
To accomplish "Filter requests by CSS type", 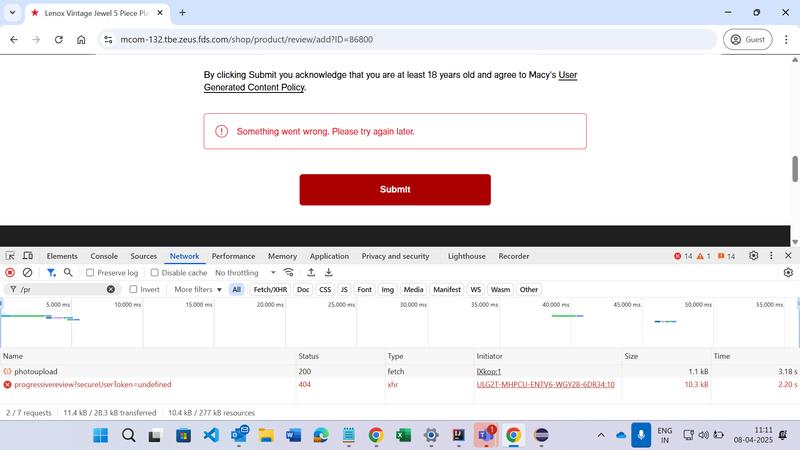I will coord(325,289).
